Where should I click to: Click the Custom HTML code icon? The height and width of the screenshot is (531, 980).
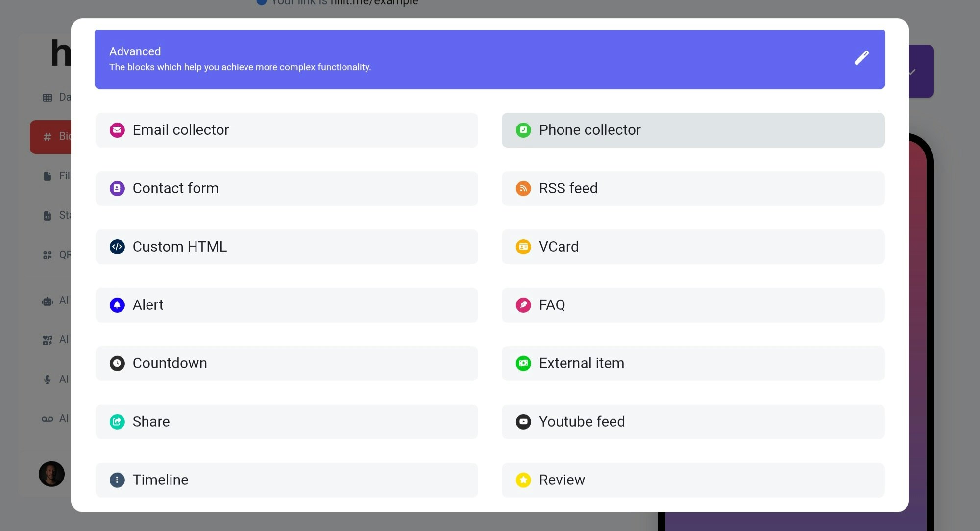(117, 247)
